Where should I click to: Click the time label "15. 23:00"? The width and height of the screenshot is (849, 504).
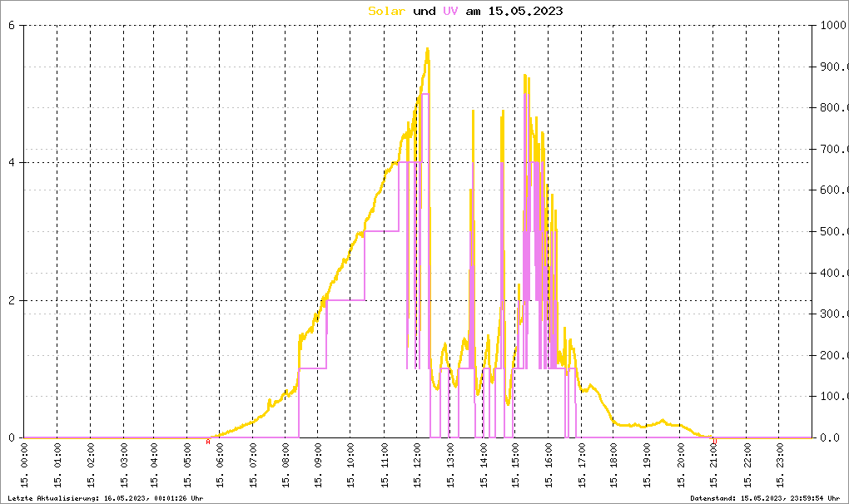[779, 466]
